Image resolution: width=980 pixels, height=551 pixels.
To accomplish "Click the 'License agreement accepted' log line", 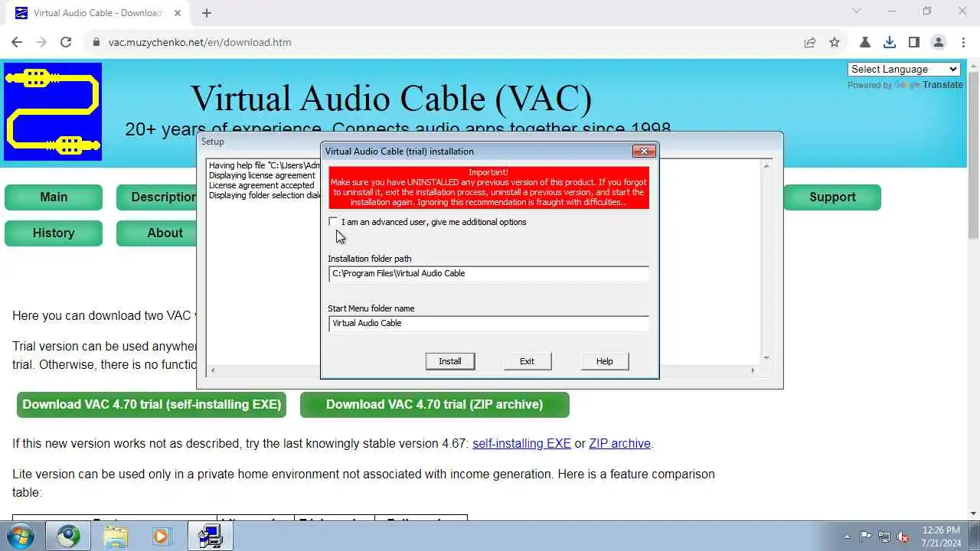I will coord(261,185).
